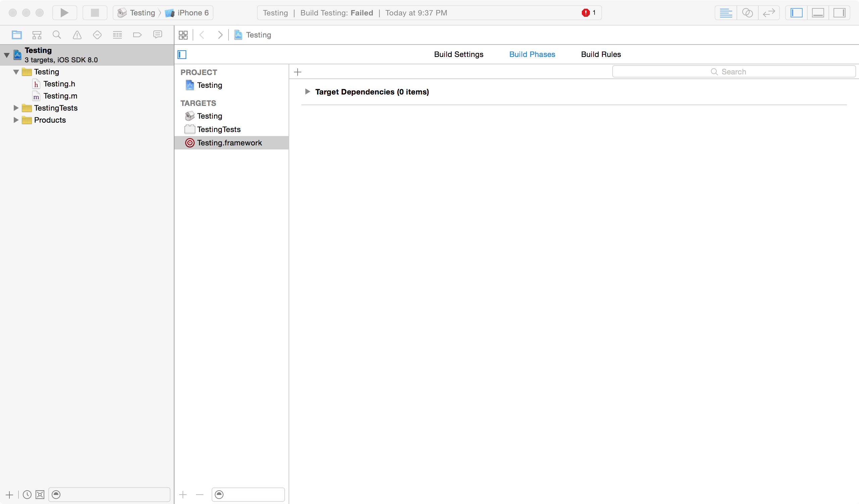
Task: Toggle the Debug area visibility
Action: click(818, 13)
